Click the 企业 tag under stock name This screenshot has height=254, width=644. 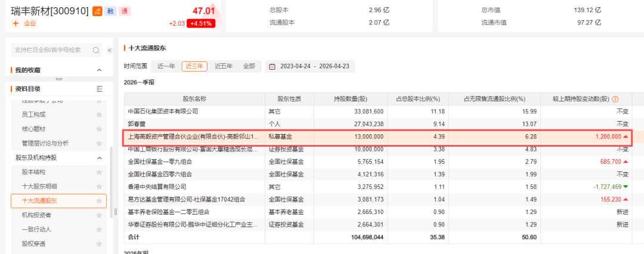click(30, 23)
